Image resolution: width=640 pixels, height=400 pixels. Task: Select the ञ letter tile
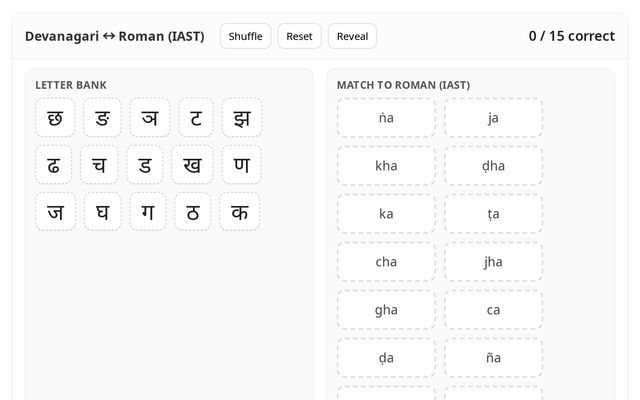149,117
